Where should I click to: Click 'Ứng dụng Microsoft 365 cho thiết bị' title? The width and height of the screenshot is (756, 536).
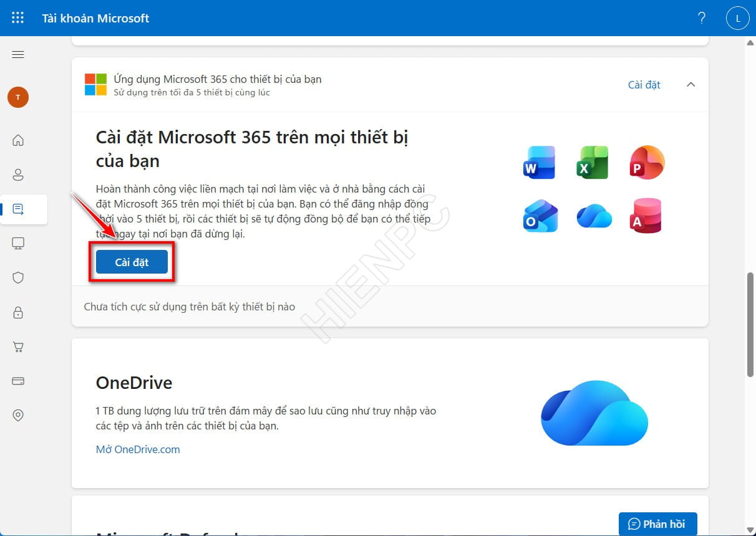point(218,79)
